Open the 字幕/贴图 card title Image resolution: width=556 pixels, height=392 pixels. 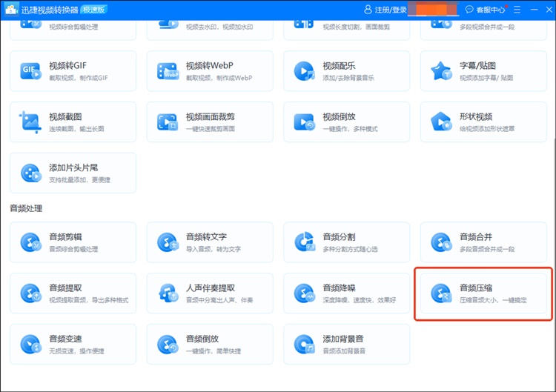477,65
